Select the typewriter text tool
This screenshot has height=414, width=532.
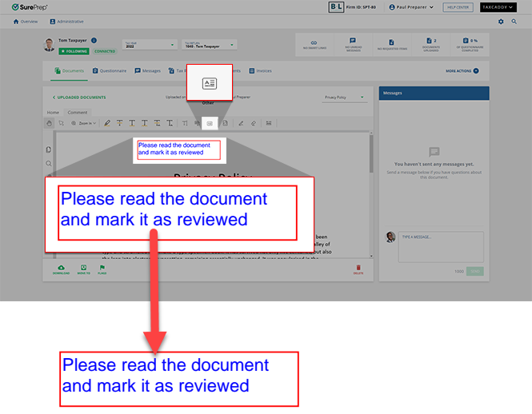(x=185, y=123)
